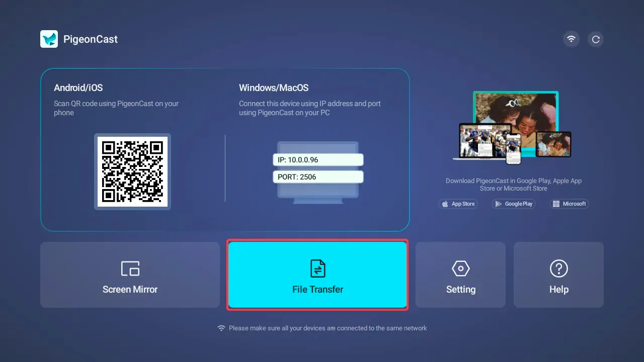Click the IP: 10.0.0.96 field
The height and width of the screenshot is (362, 644).
[x=318, y=160]
